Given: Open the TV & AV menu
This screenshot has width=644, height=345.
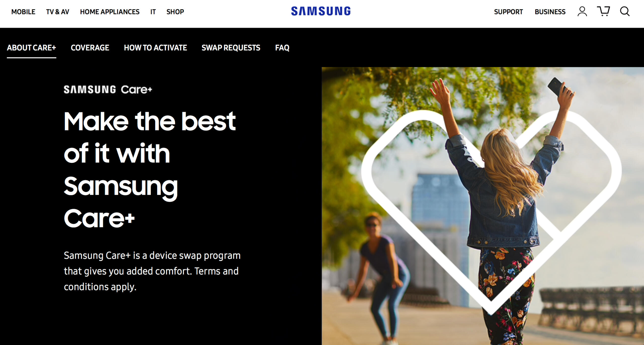Looking at the screenshot, I should click(58, 12).
